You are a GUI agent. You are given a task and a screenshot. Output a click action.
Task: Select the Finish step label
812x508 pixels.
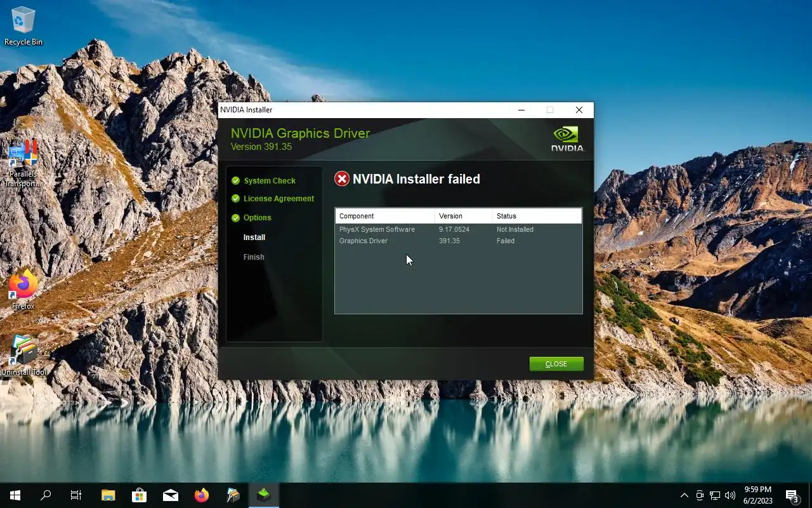click(x=254, y=257)
